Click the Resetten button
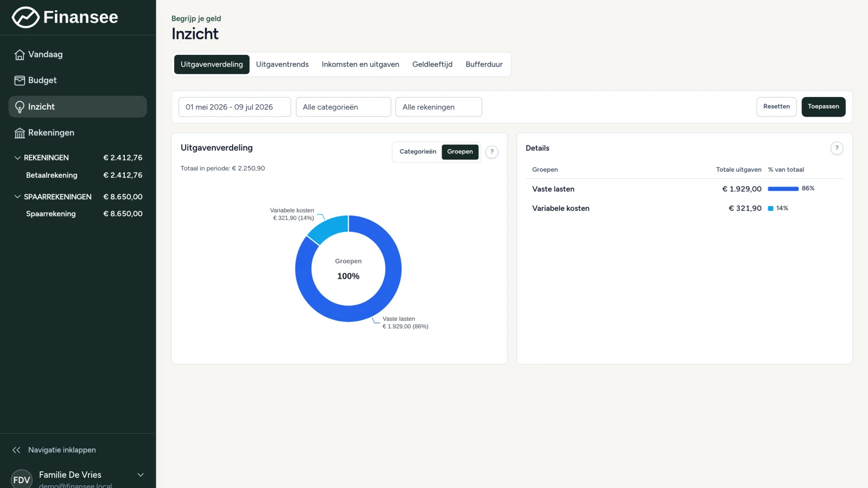The width and height of the screenshot is (868, 488). pyautogui.click(x=776, y=107)
